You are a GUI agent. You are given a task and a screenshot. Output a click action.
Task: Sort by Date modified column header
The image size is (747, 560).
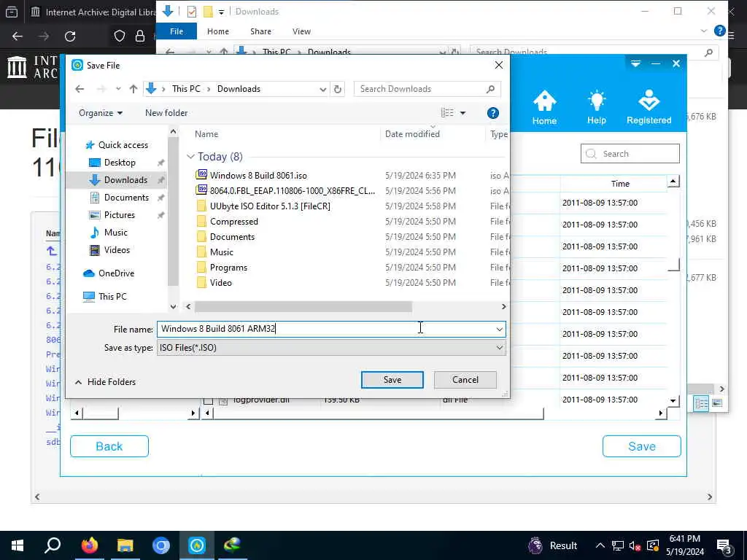412,134
